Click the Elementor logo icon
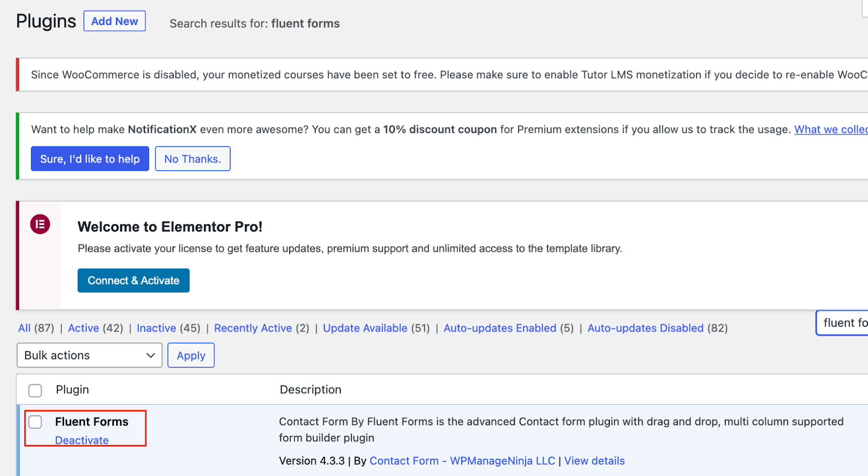 tap(40, 224)
